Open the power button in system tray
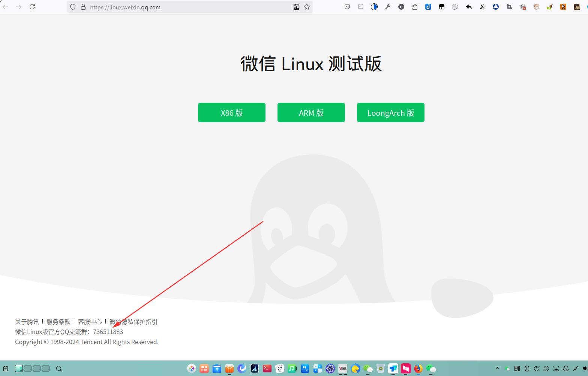588x376 pixels. pyautogui.click(x=537, y=369)
